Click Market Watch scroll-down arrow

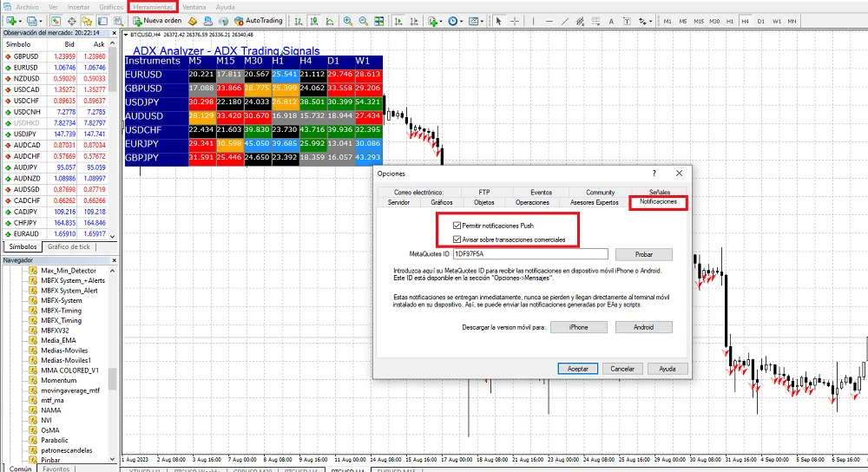pyautogui.click(x=112, y=236)
